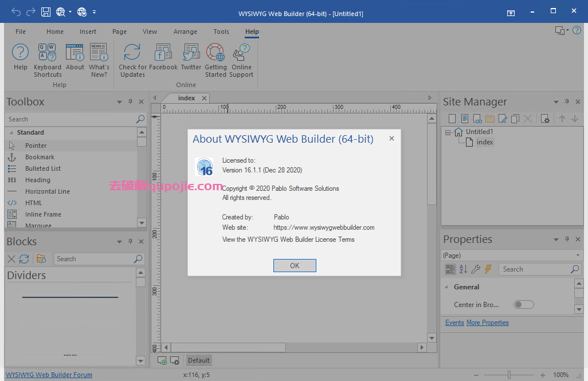Open WYSIWYG Web Builder Forum link

point(49,375)
